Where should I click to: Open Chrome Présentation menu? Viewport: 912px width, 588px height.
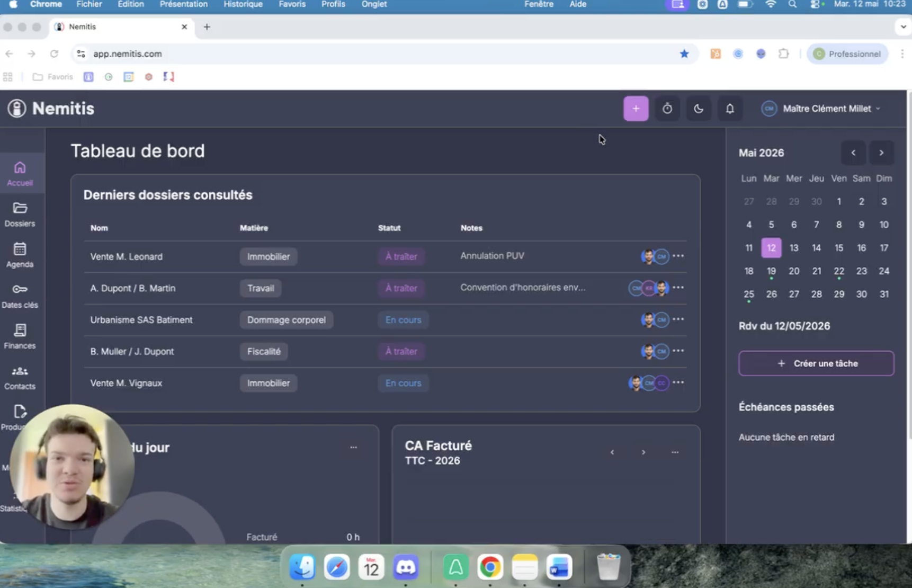(183, 4)
